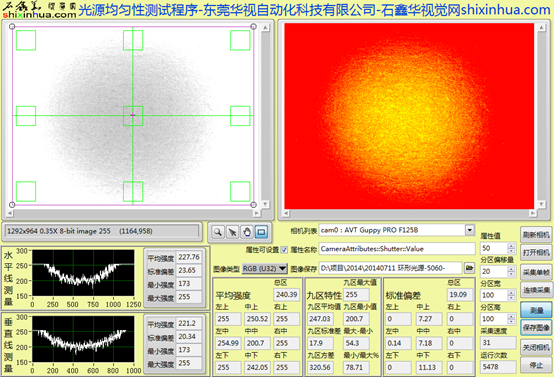Screen dimensions: 554x377
Task: Decrease 分区高 value using down arrow
Action: 511,322
